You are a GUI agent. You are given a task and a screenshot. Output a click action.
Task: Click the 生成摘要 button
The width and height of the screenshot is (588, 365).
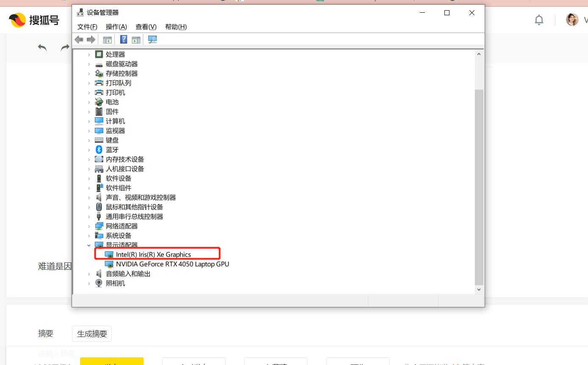[92, 334]
